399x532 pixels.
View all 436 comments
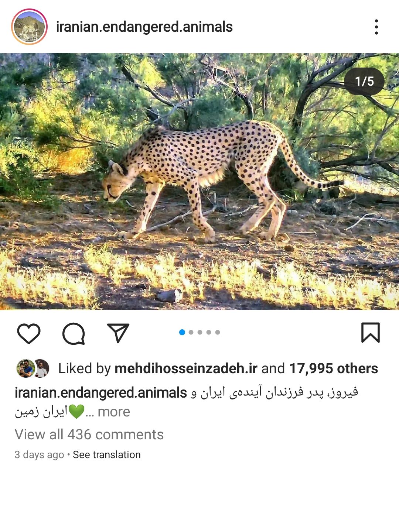pyautogui.click(x=89, y=435)
